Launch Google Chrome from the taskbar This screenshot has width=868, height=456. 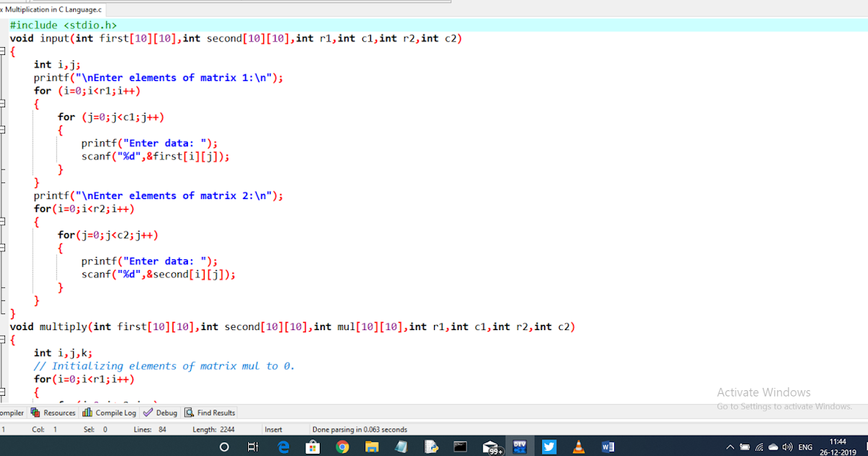tap(342, 447)
